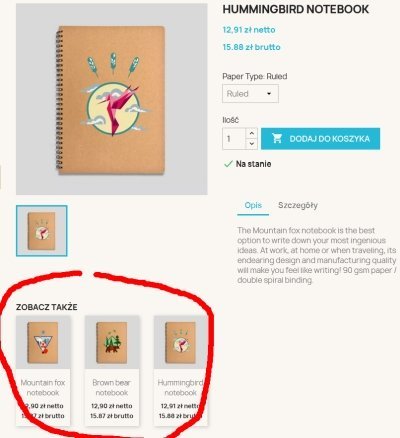
Task: Open related Hummingbird notebook thumbnail image
Action: tap(180, 342)
